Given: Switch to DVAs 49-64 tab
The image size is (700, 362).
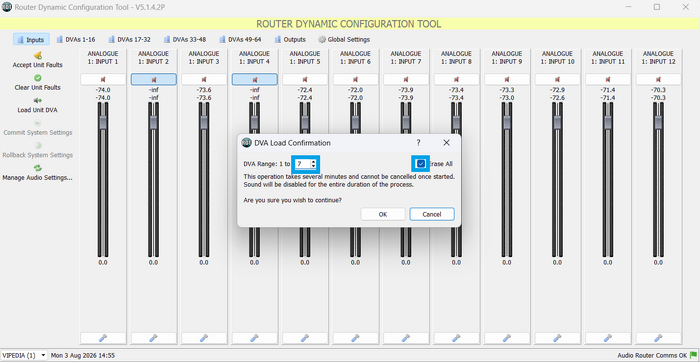Looking at the screenshot, I should click(x=240, y=39).
